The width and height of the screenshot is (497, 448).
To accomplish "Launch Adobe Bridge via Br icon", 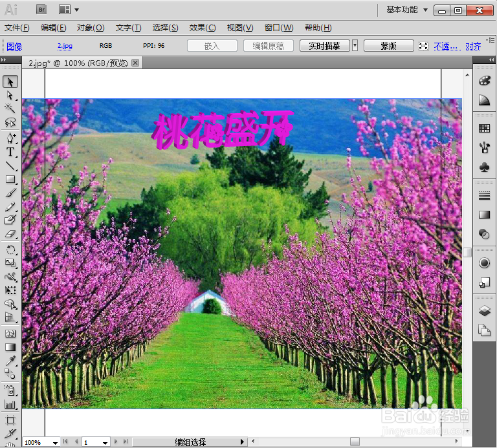I will click(x=41, y=10).
